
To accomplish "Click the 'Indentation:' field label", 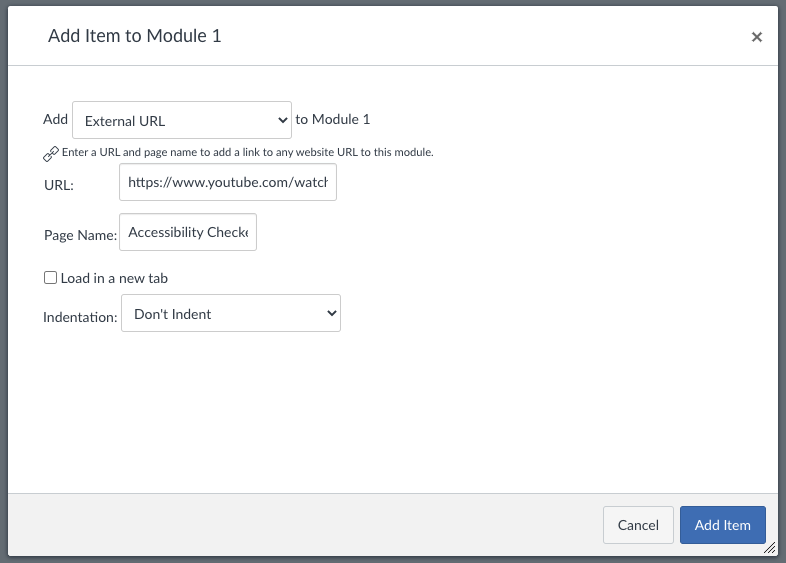I will tap(80, 317).
